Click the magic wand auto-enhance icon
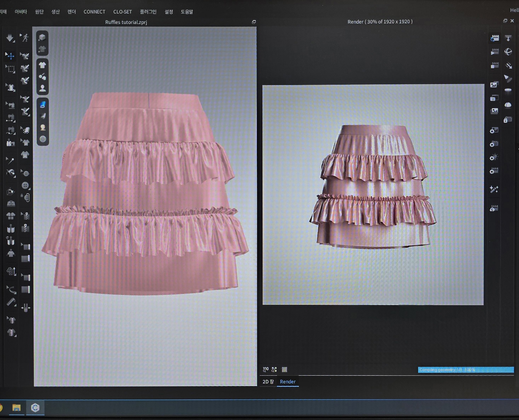 click(494, 189)
